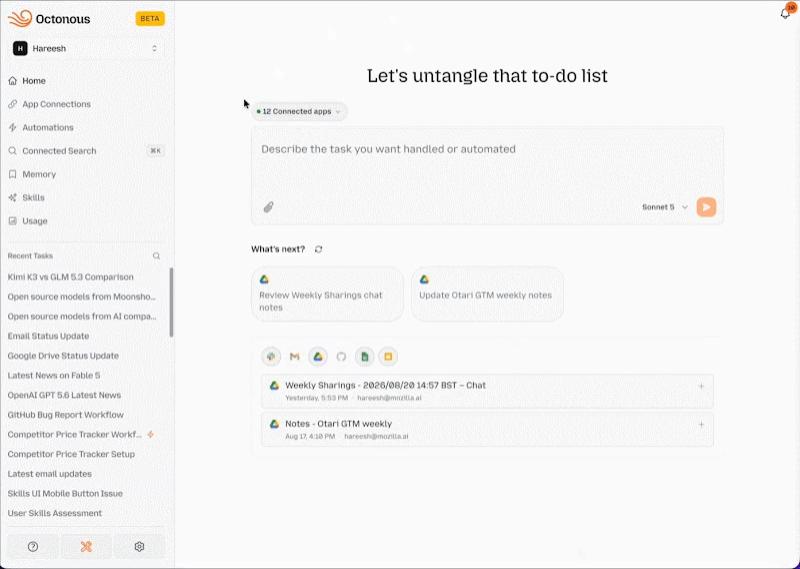Refresh the What's next suggestions
The height and width of the screenshot is (569, 800).
[x=318, y=249]
